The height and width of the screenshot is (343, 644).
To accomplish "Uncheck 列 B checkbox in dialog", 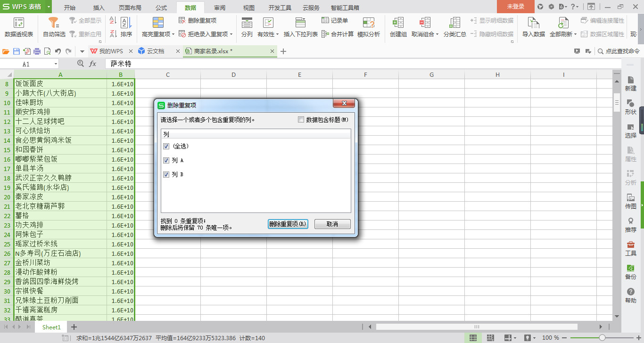I will [x=166, y=174].
